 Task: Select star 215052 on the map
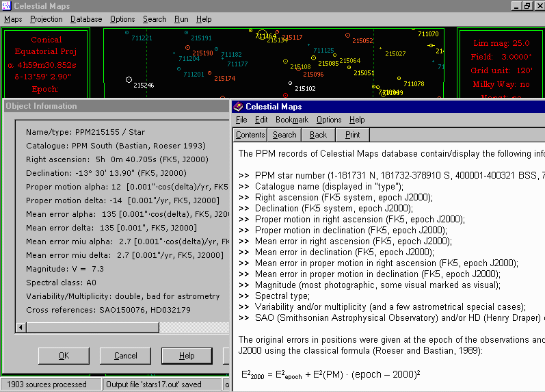click(x=347, y=35)
